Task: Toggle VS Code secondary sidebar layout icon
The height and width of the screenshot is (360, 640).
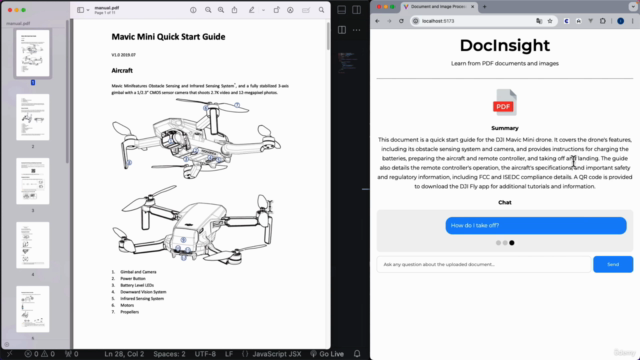Action: pyautogui.click(x=356, y=10)
